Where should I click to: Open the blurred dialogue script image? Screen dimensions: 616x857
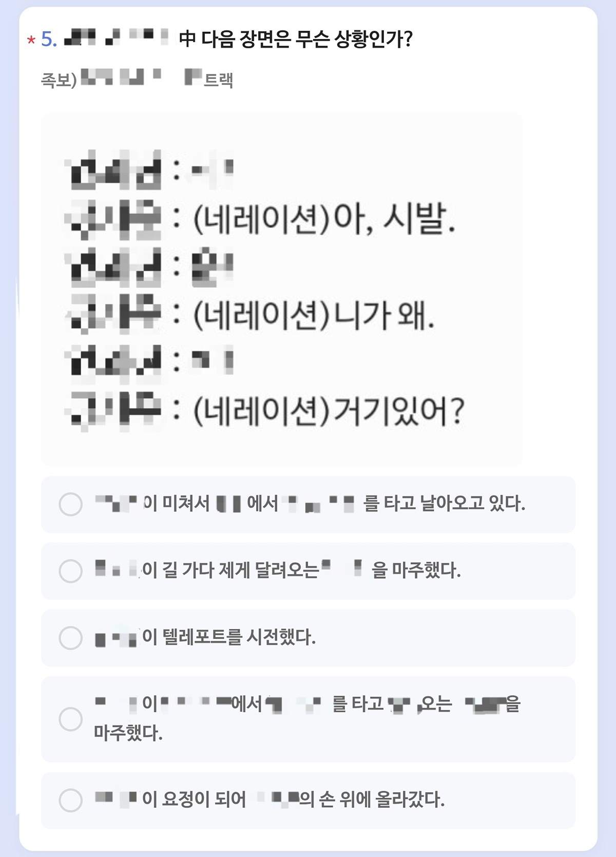[x=282, y=290]
